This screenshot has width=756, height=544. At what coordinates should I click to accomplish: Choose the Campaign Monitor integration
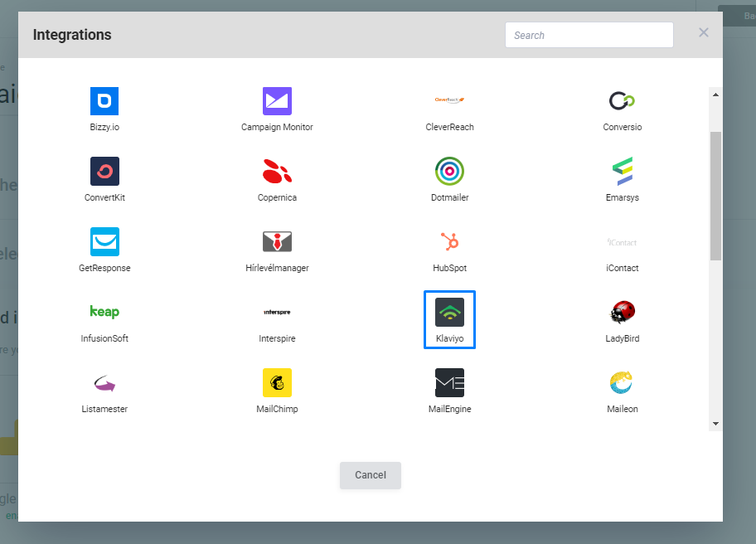point(277,100)
